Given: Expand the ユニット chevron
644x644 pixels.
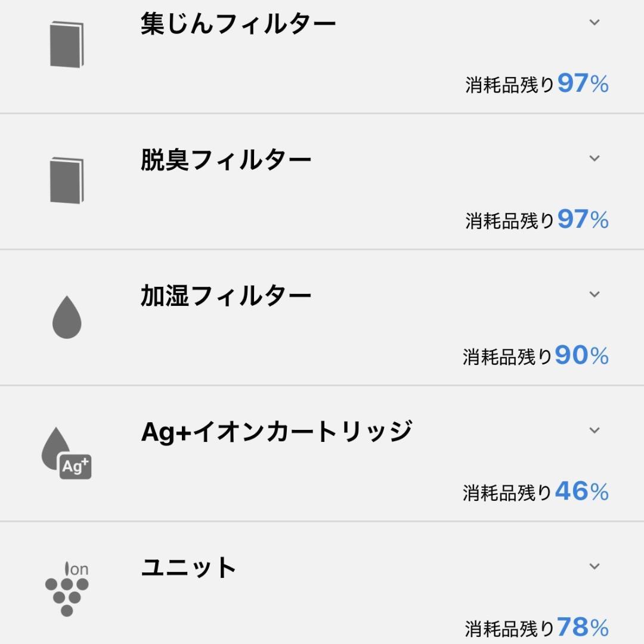Looking at the screenshot, I should pos(594,566).
